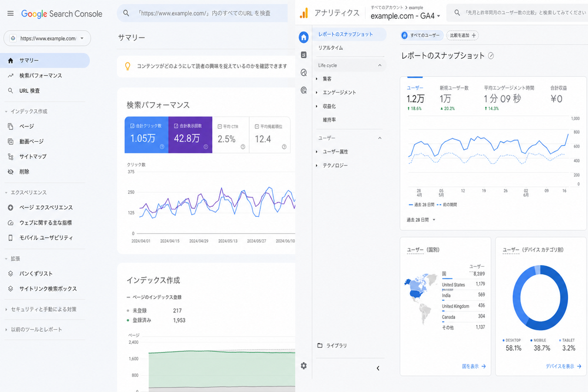Open the https://www.example.com property dropdown
The width and height of the screenshot is (588, 392).
(47, 38)
